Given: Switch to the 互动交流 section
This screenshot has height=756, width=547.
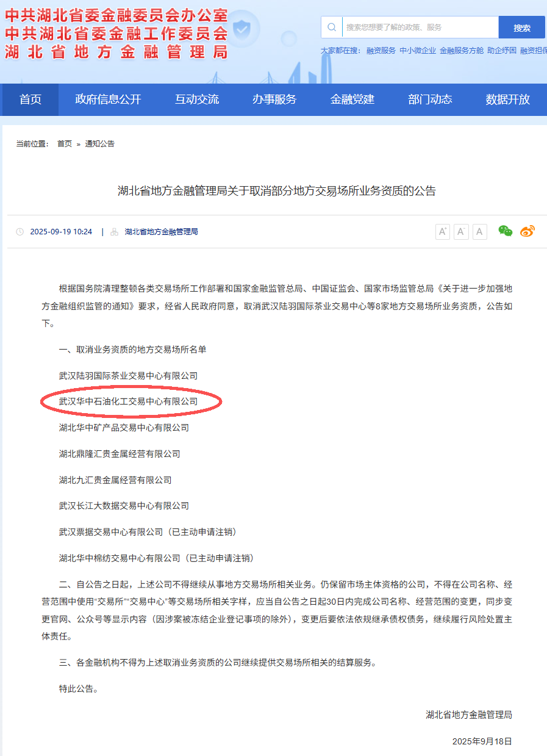Looking at the screenshot, I should click(x=195, y=99).
